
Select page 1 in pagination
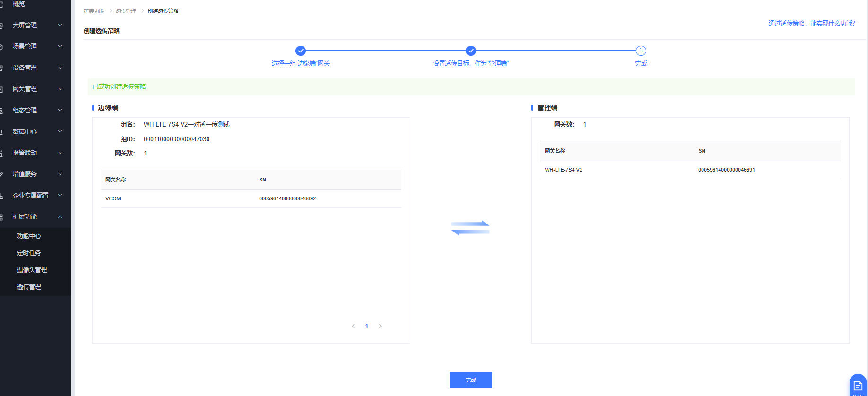[x=366, y=326]
